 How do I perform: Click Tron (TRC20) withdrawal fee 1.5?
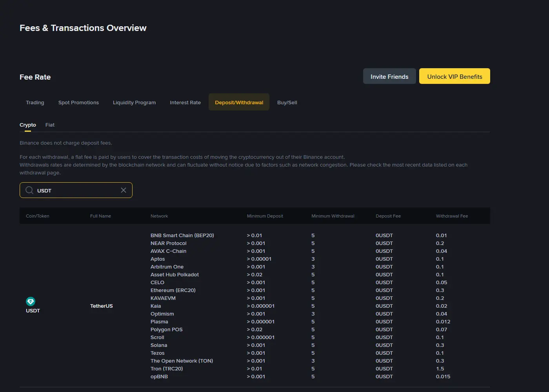click(440, 368)
